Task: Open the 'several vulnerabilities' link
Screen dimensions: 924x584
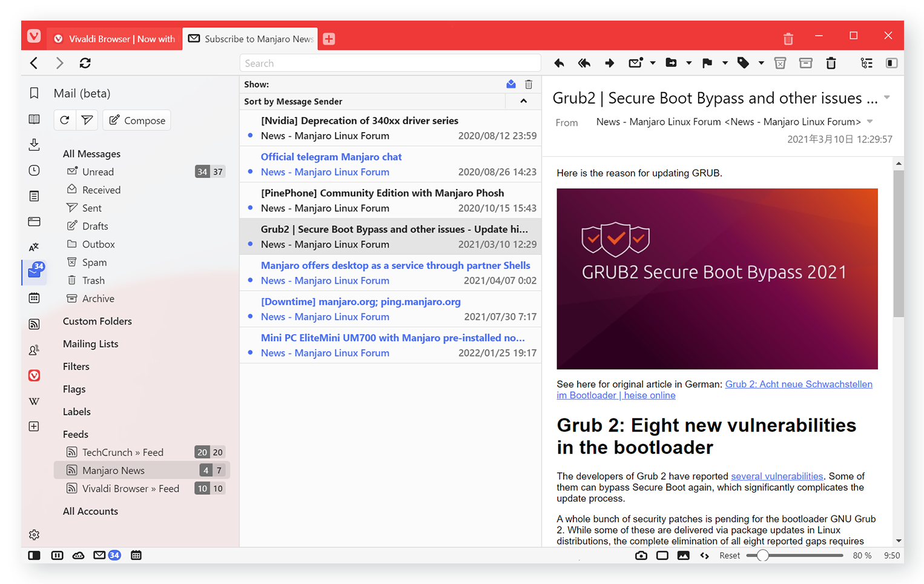Action: pos(777,476)
